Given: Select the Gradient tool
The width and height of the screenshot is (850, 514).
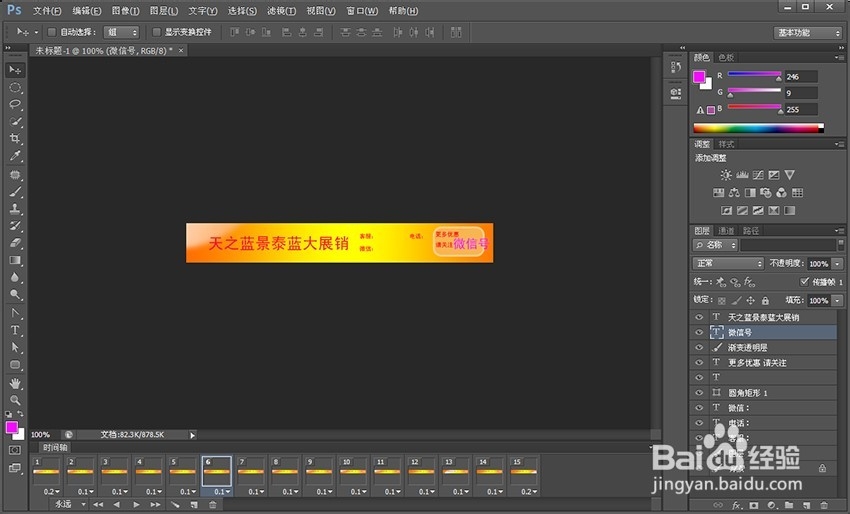Looking at the screenshot, I should (15, 260).
